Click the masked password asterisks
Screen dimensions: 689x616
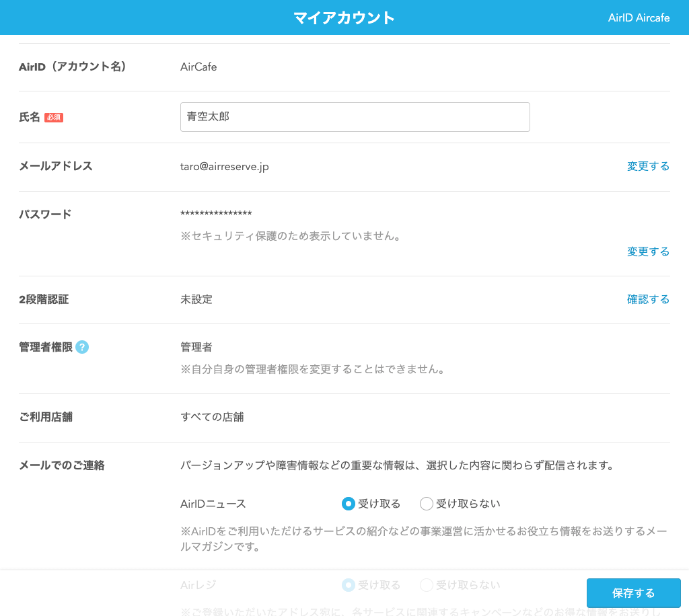point(217,214)
